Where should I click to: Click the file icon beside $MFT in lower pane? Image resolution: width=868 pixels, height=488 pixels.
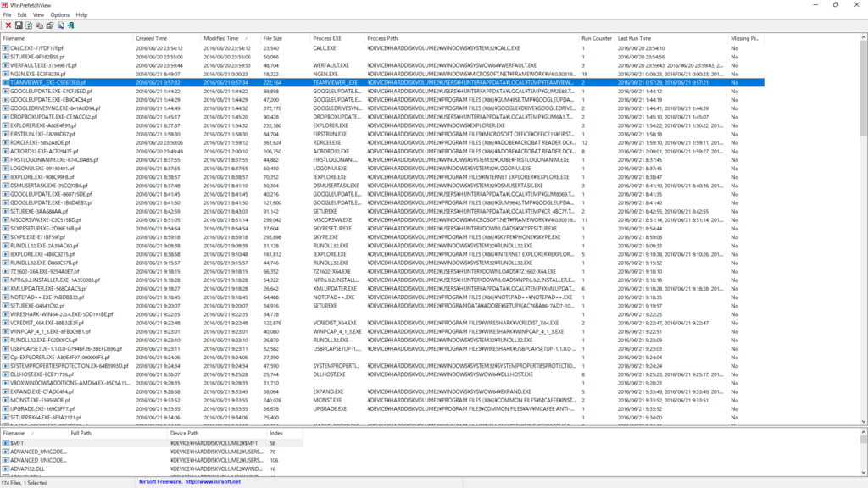6,443
